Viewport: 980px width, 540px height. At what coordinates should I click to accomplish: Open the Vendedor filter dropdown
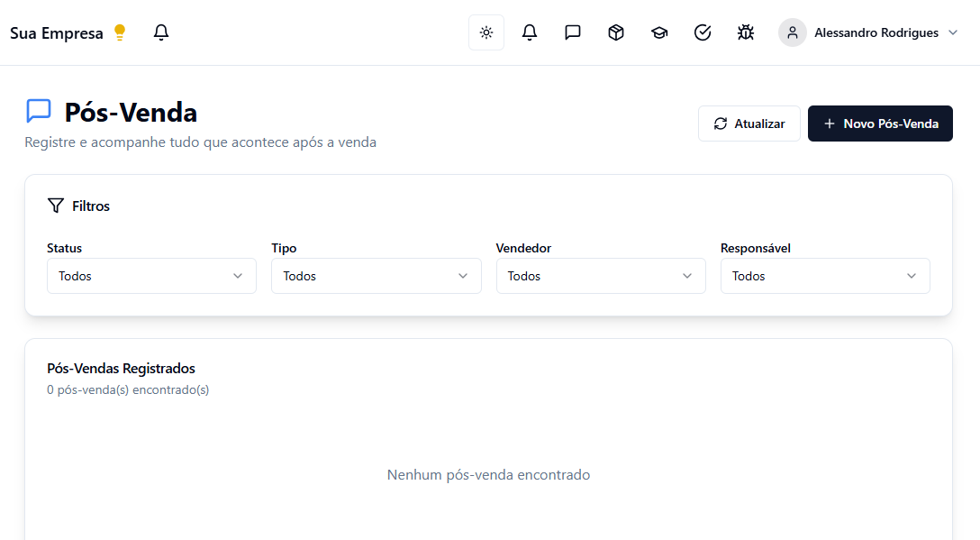tap(601, 276)
